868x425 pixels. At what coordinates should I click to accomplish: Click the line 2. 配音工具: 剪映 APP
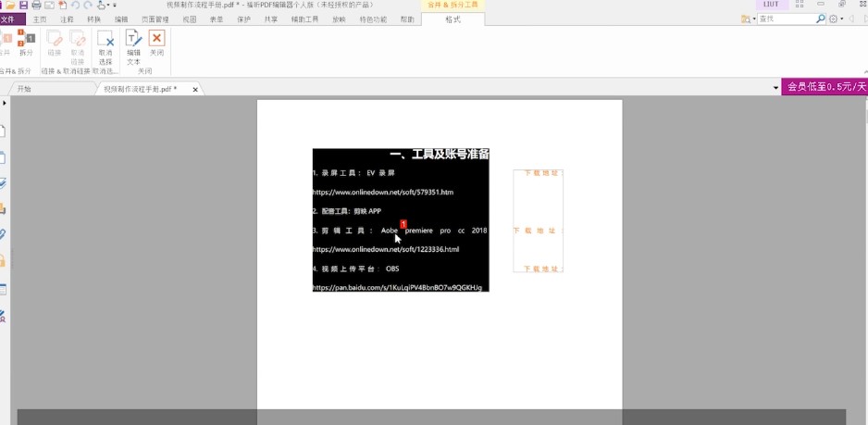coord(347,211)
